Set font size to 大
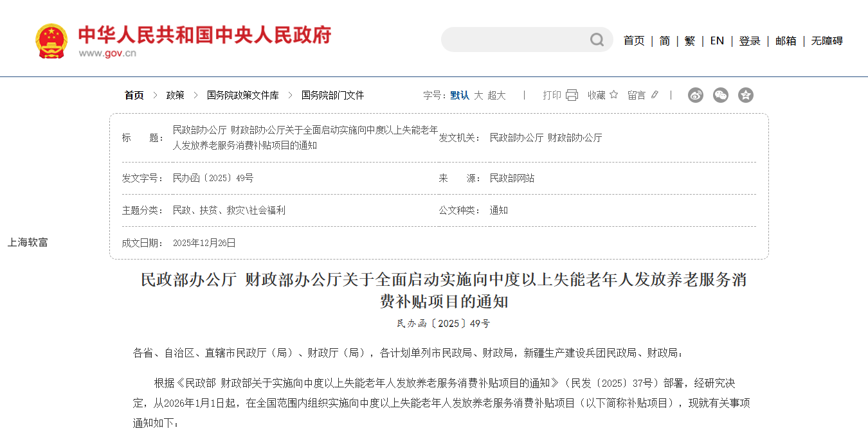The height and width of the screenshot is (442, 868). (478, 95)
